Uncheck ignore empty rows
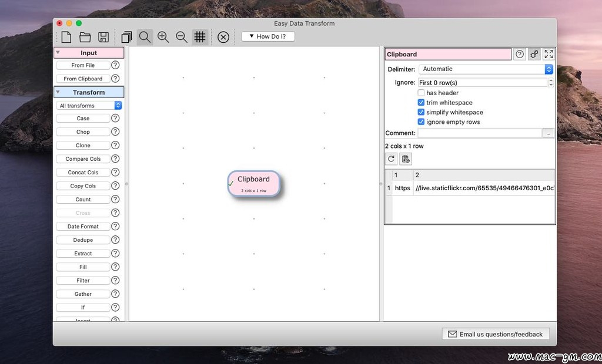This screenshot has height=364, width=602. coord(421,122)
